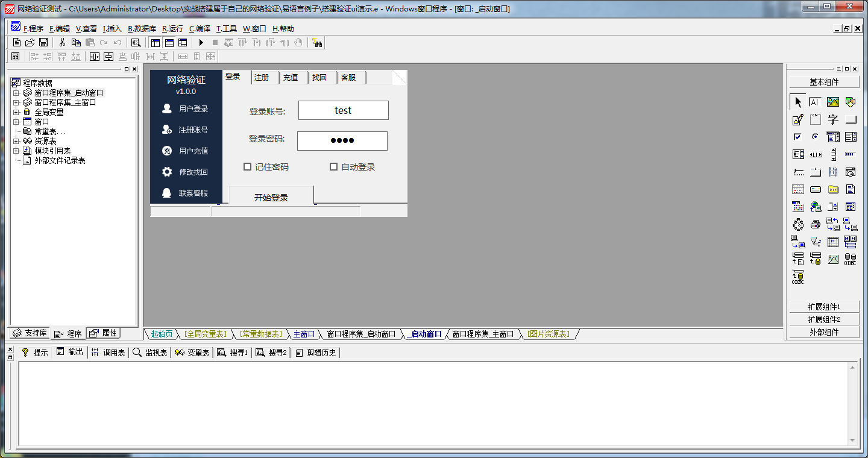Click the Save file toolbar icon

43,43
